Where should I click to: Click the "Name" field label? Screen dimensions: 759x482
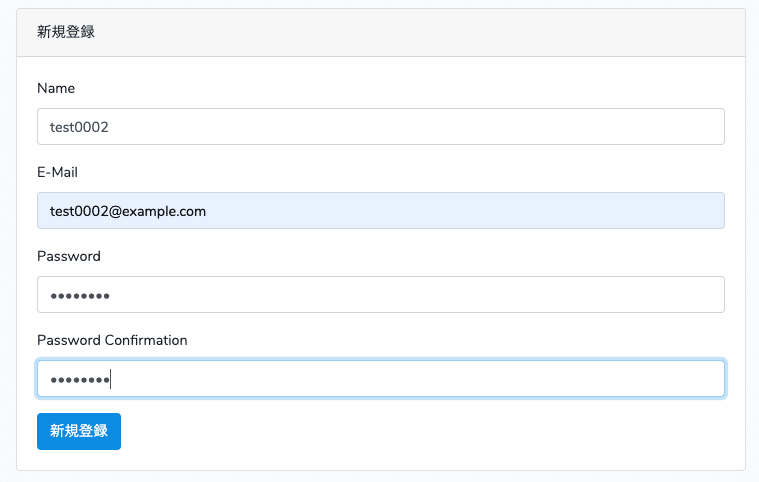click(56, 88)
